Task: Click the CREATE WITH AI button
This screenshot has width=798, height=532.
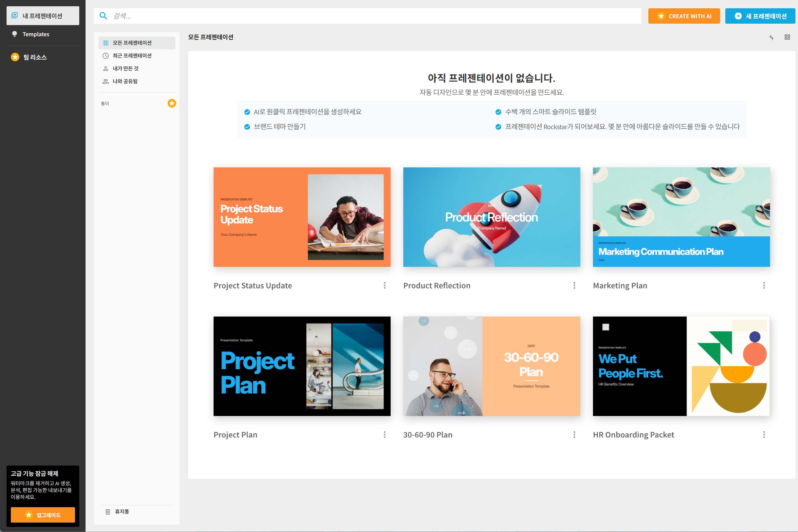Action: coord(684,16)
